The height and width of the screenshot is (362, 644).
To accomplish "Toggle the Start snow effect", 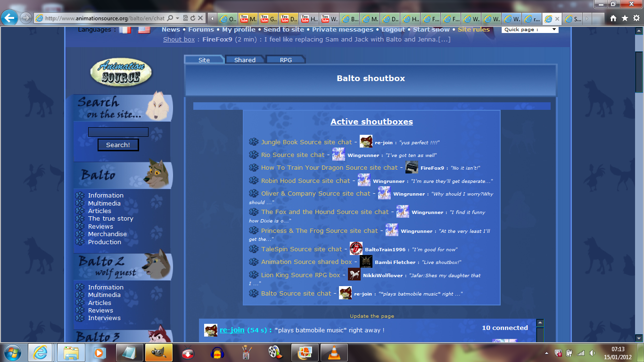I will click(x=431, y=29).
